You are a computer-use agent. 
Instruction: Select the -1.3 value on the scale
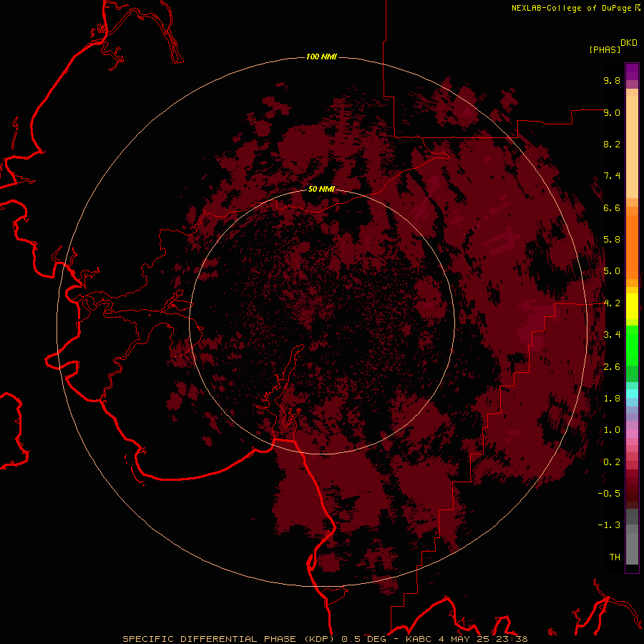click(x=609, y=525)
